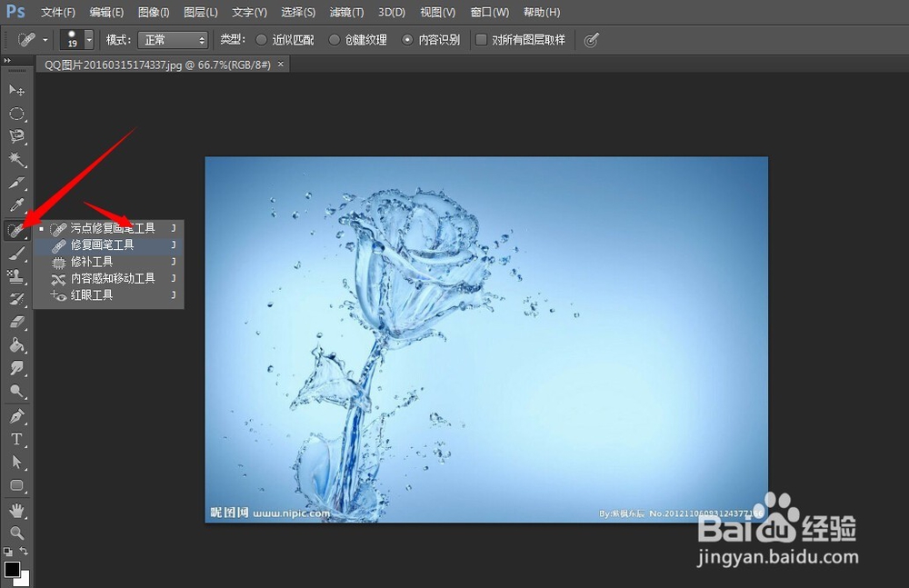909x588 pixels.
Task: Select the Brush tool
Action: 16,254
